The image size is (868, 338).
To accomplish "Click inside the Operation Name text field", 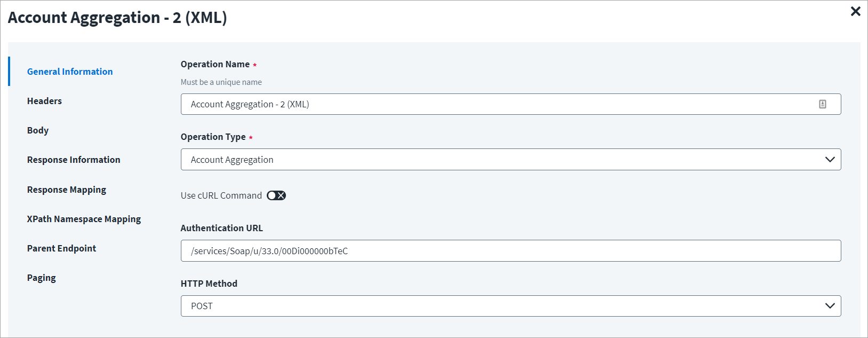I will tap(496, 104).
